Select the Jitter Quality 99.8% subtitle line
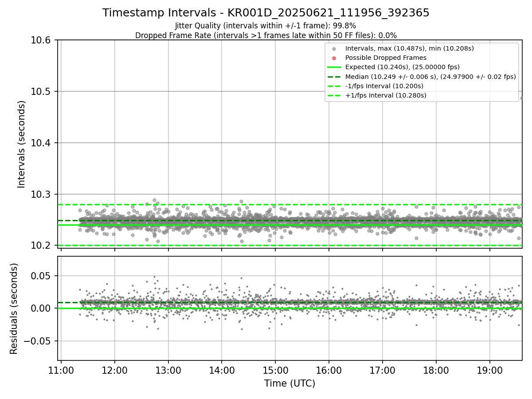532x399 pixels. click(266, 26)
